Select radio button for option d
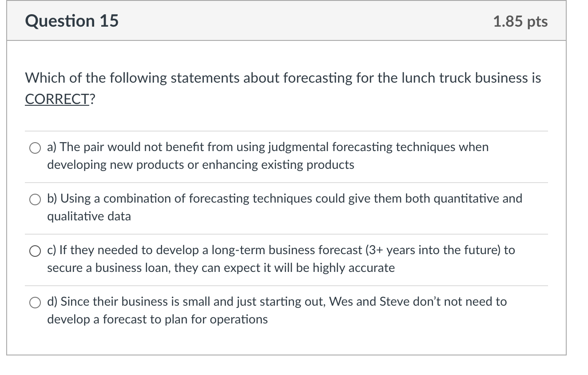The height and width of the screenshot is (375, 588). click(35, 302)
